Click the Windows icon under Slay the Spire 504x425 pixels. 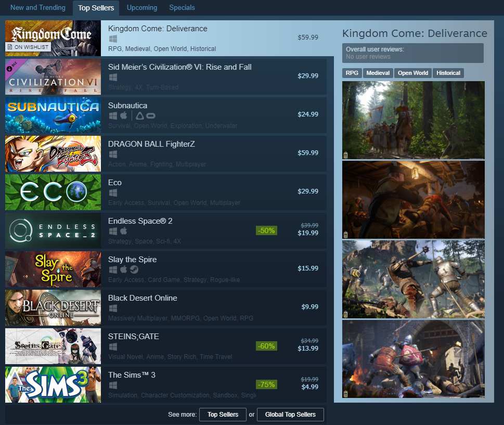click(x=113, y=270)
